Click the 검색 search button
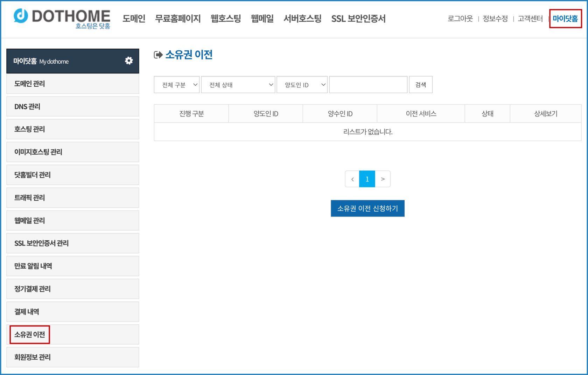The image size is (588, 375). pos(420,84)
